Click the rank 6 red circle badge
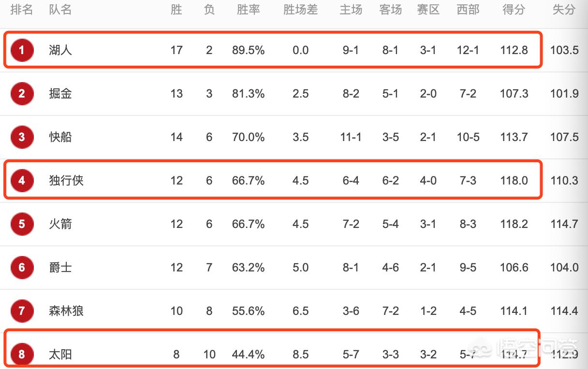Screen dimensions: 588x369 pyautogui.click(x=22, y=268)
